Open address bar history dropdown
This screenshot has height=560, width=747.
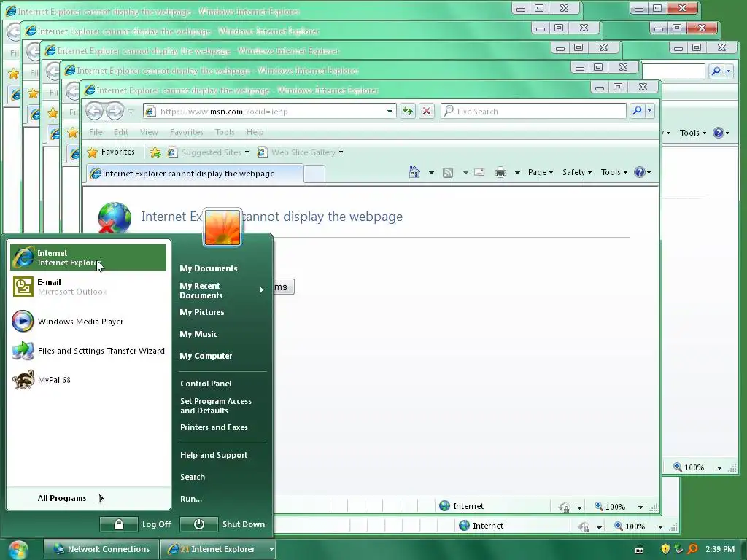pos(390,112)
